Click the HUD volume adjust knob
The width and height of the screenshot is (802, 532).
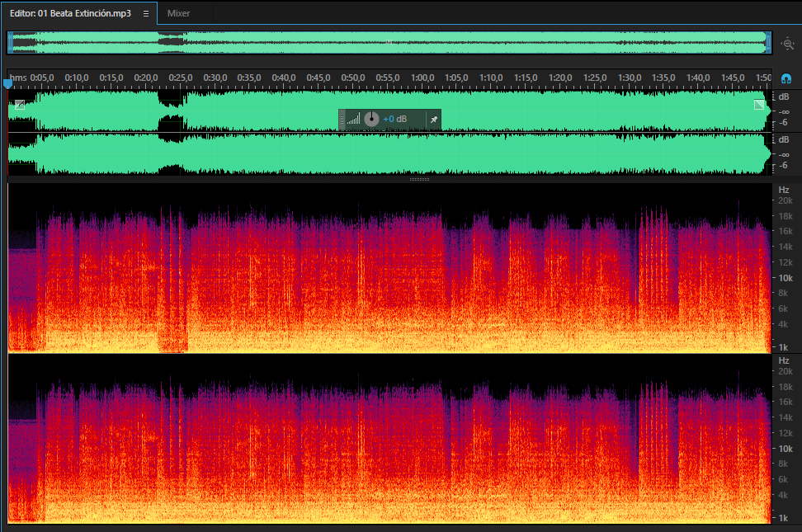(371, 120)
